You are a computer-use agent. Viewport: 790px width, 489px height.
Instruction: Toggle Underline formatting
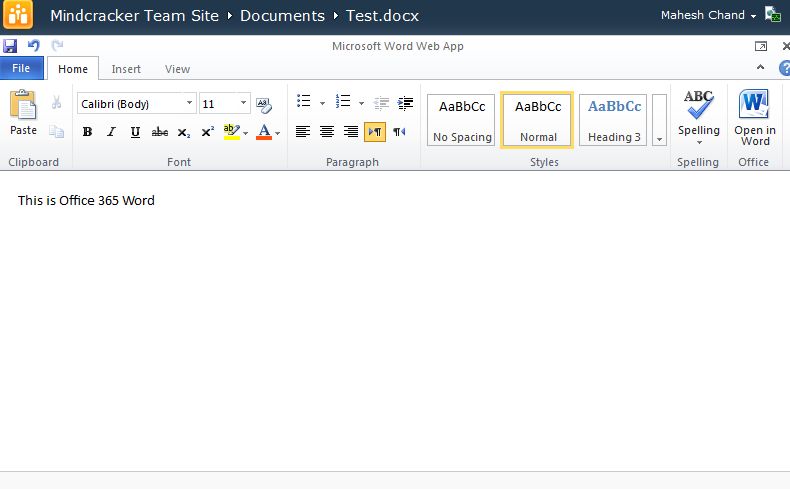coord(135,132)
